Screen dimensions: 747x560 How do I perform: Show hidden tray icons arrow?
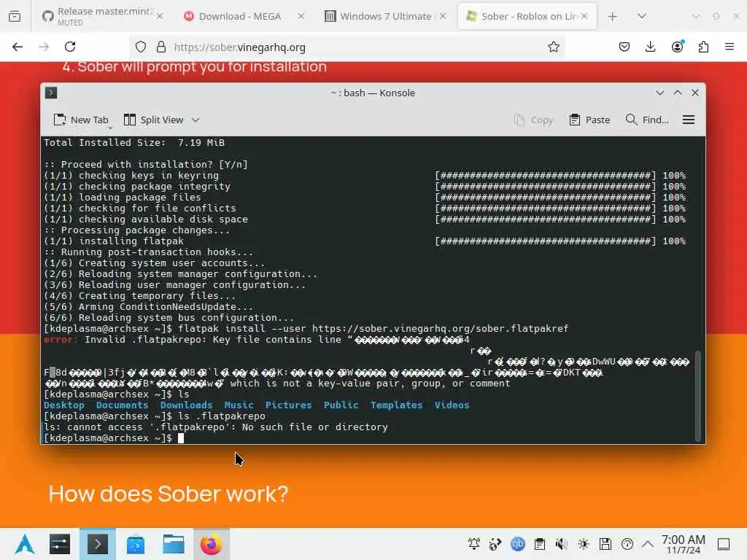click(x=648, y=544)
